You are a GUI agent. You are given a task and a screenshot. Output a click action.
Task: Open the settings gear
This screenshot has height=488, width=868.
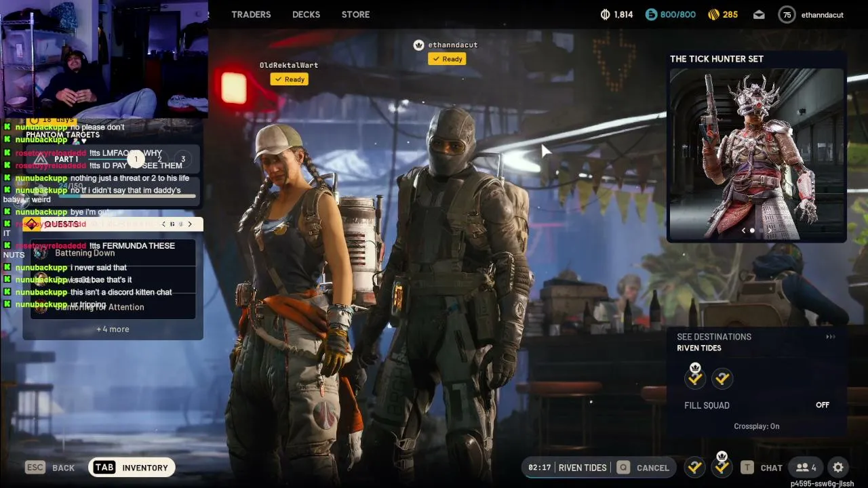pyautogui.click(x=838, y=468)
